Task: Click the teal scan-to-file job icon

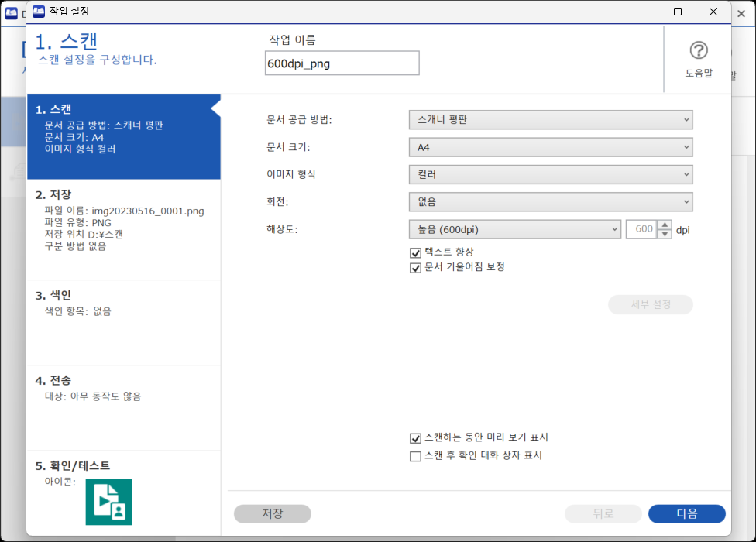Action: pyautogui.click(x=109, y=502)
